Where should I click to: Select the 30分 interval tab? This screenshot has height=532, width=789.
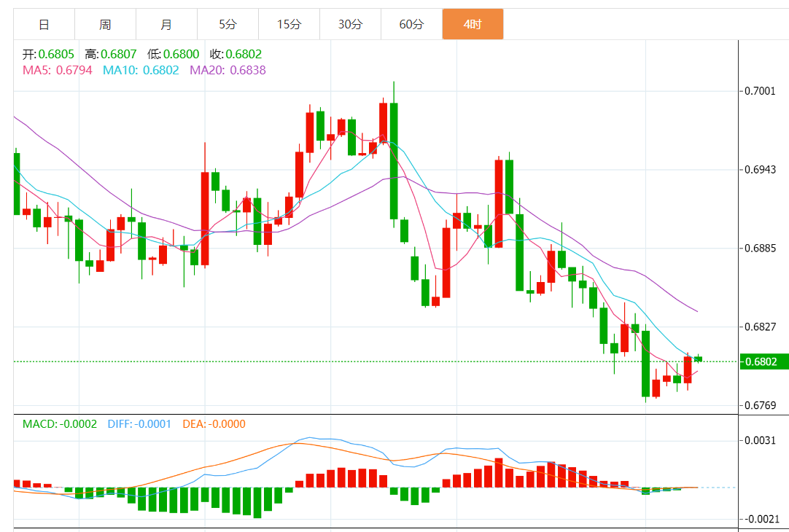[350, 24]
